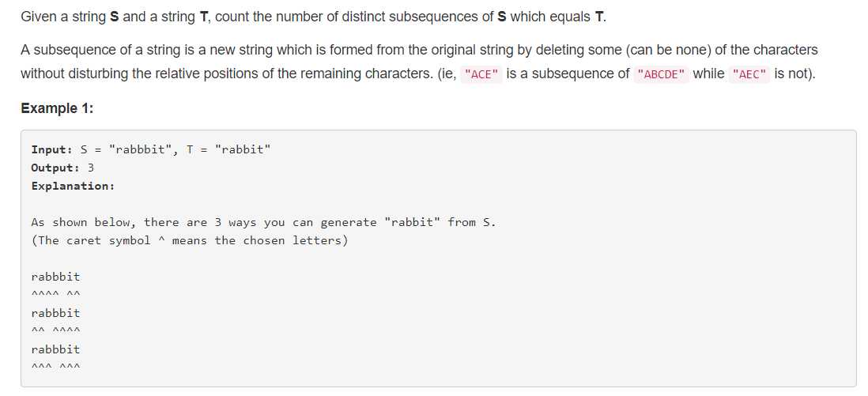Click the "ABCDE" inline code snippet
Viewport: 868px width, 396px height.
[x=662, y=74]
